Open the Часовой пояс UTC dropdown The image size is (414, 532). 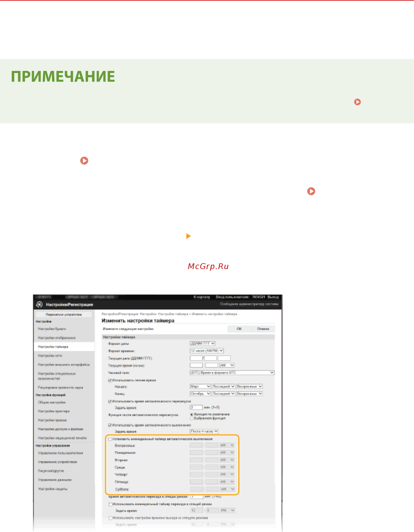pyautogui.click(x=232, y=373)
